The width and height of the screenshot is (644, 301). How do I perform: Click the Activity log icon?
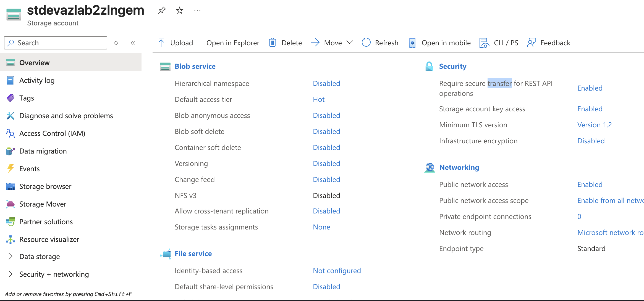coord(11,80)
